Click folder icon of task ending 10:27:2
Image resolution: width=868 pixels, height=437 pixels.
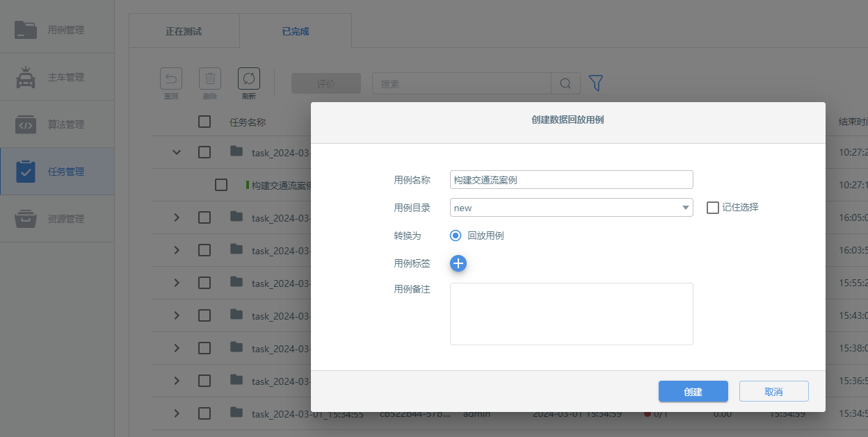click(x=236, y=151)
